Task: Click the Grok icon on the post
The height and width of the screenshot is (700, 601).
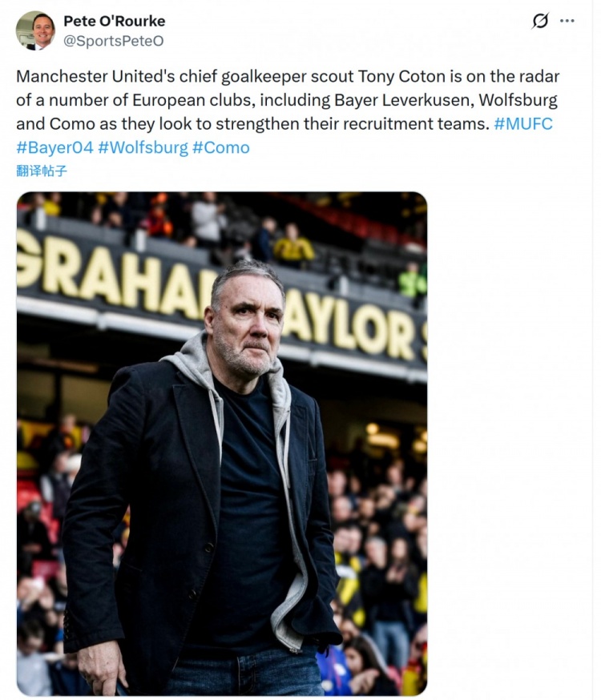Action: pyautogui.click(x=540, y=22)
